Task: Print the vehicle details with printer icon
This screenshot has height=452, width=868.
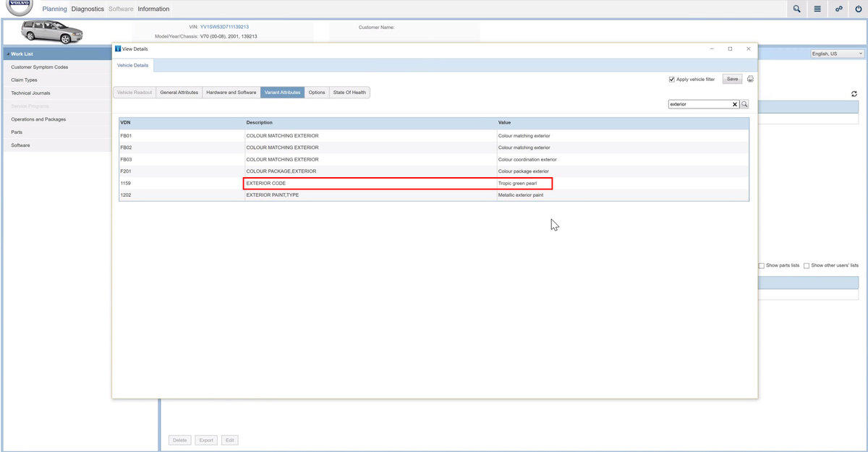Action: [750, 79]
